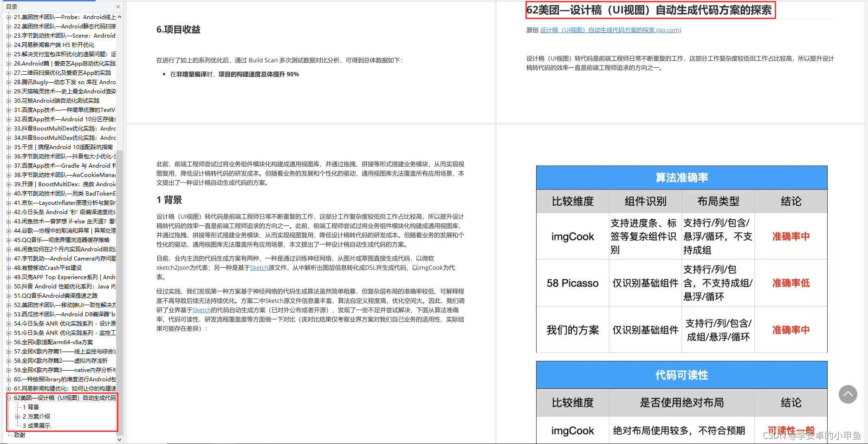
Task: Open outline entry 42.今日头条 Android 秒级编译速度优化
Action: (65, 212)
